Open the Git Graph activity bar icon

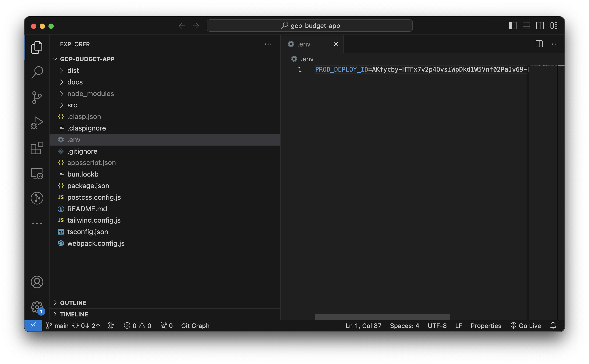point(37,198)
